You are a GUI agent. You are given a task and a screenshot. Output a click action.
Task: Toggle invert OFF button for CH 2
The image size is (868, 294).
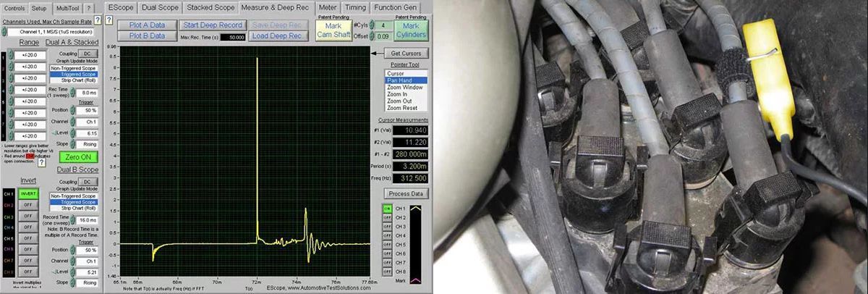[28, 205]
